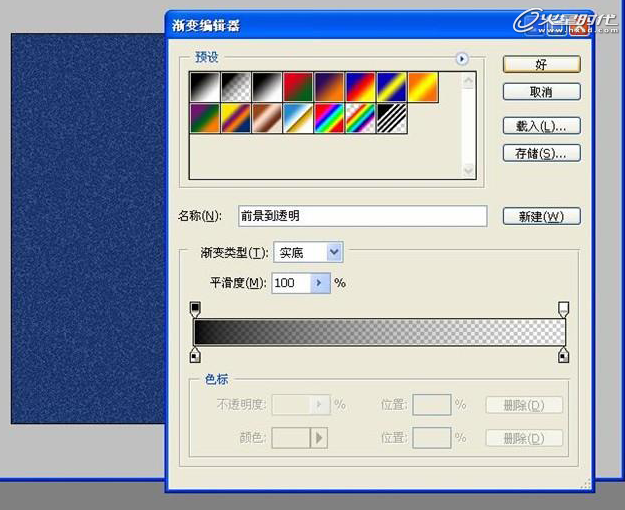Click the 新建(W) new gradient button
This screenshot has height=510, width=625.
coord(541,216)
